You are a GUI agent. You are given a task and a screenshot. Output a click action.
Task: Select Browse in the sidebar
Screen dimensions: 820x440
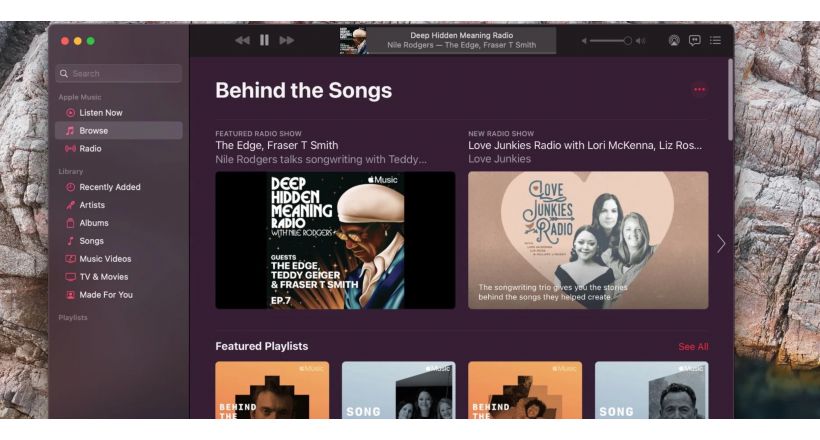[119, 131]
